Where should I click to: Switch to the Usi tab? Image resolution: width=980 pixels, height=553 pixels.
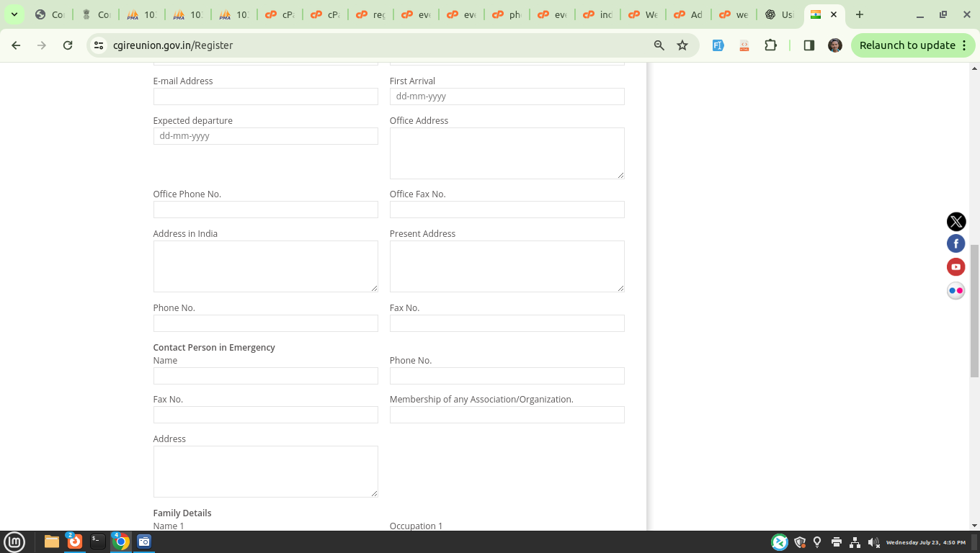pos(779,14)
